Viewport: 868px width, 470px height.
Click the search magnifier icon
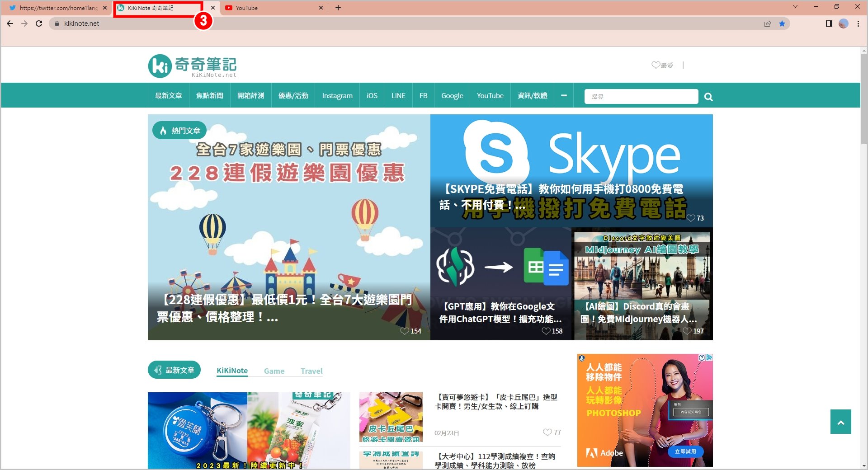coord(708,97)
